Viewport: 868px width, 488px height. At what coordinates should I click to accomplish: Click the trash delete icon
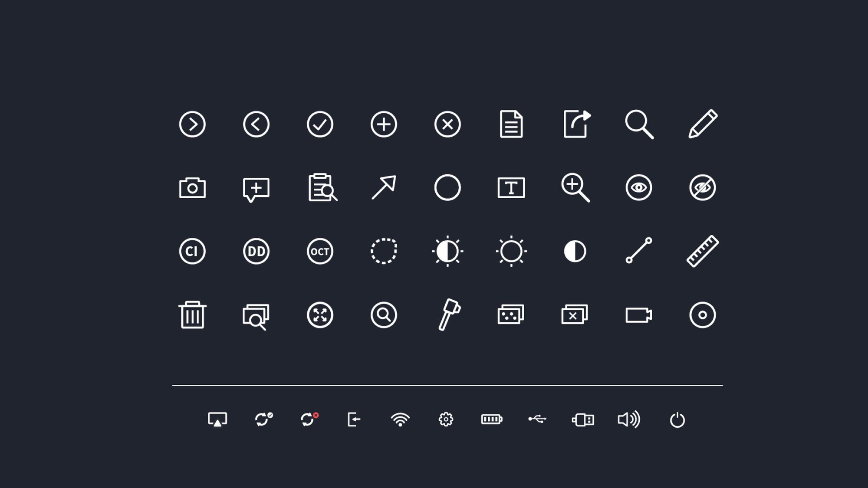tap(192, 315)
